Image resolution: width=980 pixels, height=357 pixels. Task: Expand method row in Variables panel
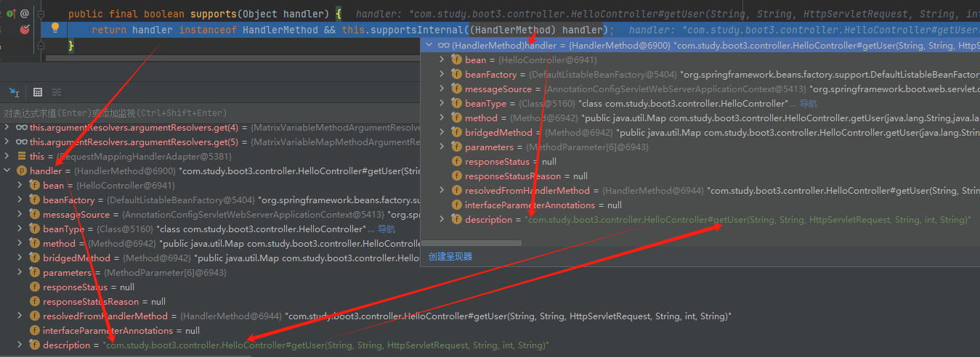tap(20, 244)
